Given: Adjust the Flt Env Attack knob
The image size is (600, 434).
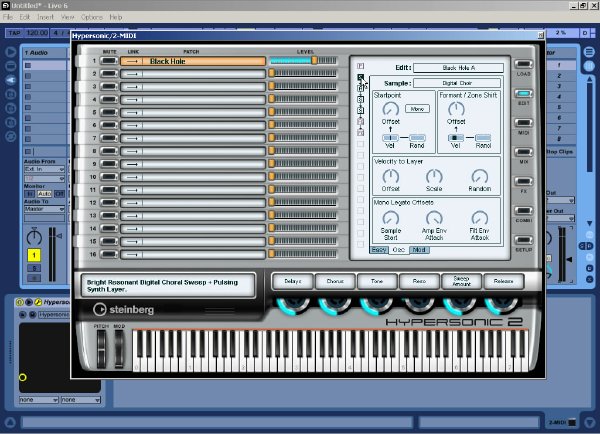Looking at the screenshot, I should tap(479, 218).
